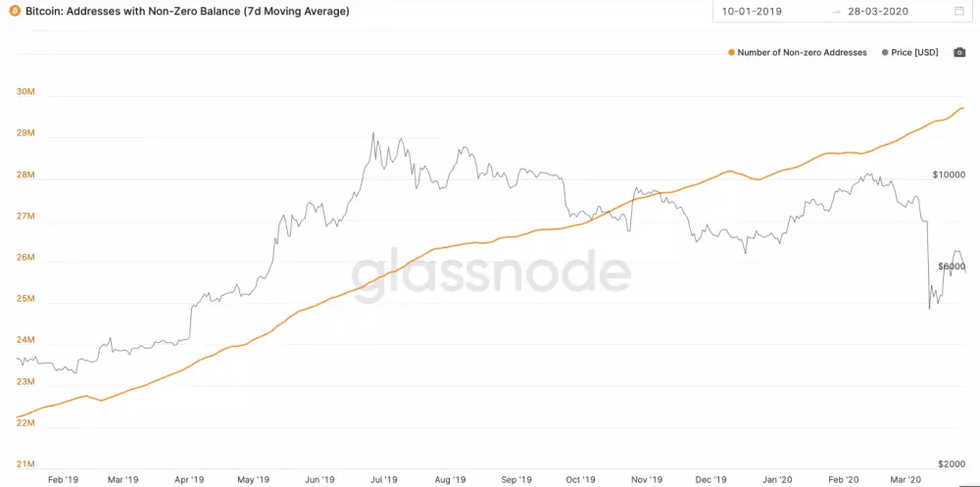The height and width of the screenshot is (487, 980).
Task: Click the Feb '19 x-axis label
Action: click(61, 480)
